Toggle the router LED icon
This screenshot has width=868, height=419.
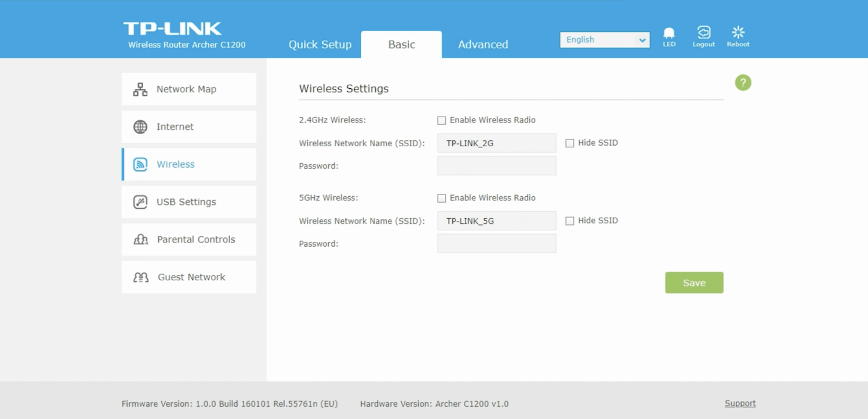pyautogui.click(x=669, y=34)
